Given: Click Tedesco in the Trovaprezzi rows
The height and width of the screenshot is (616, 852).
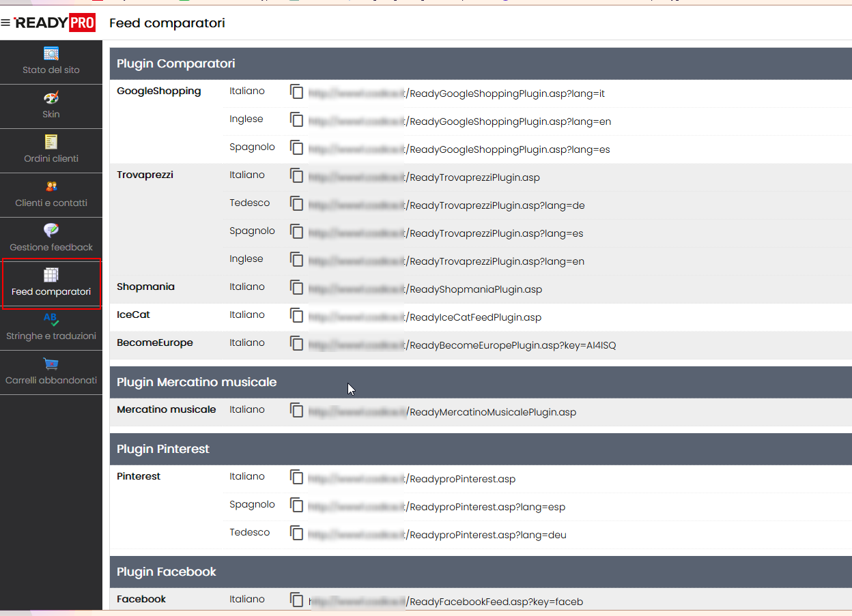Looking at the screenshot, I should (x=250, y=203).
